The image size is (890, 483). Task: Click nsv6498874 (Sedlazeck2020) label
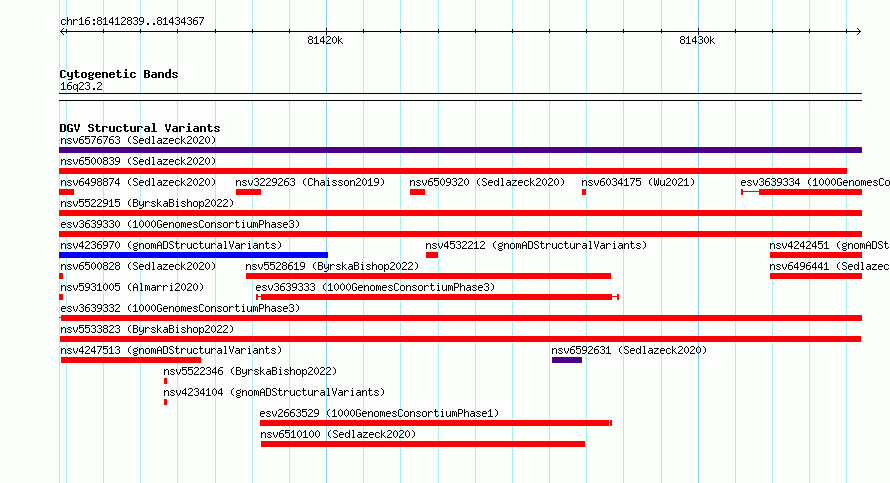point(138,182)
